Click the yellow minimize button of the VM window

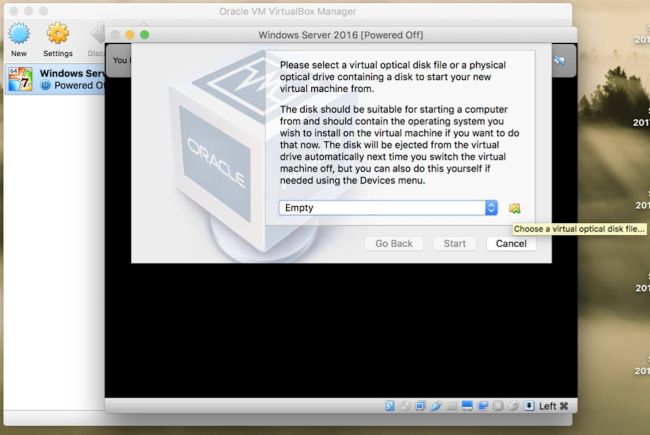[x=130, y=35]
